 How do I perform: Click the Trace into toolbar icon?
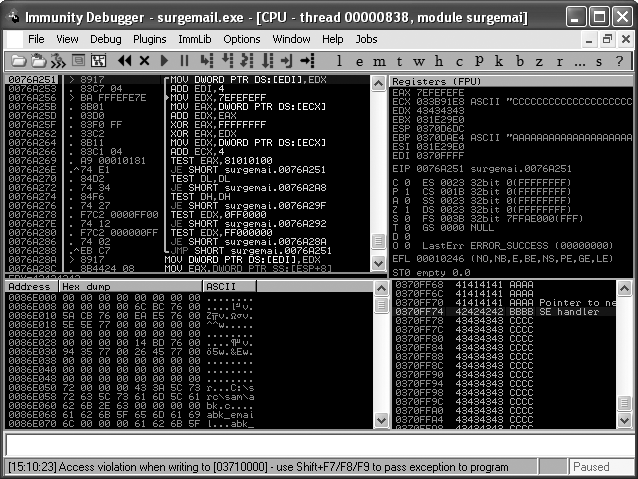pos(247,61)
